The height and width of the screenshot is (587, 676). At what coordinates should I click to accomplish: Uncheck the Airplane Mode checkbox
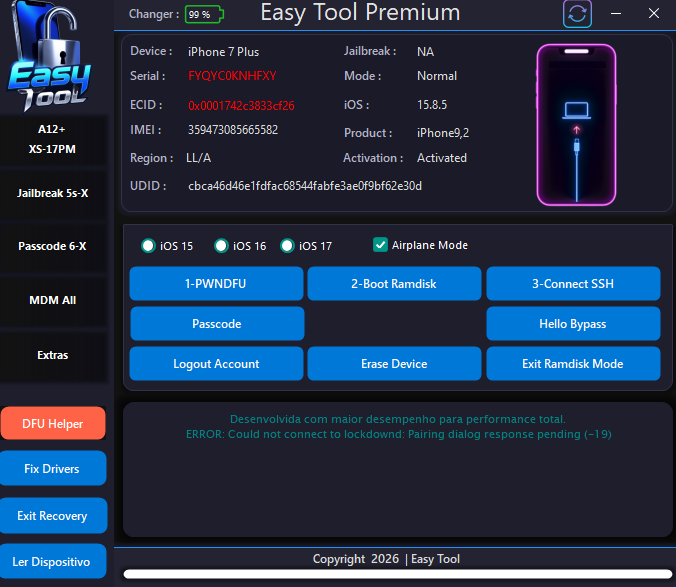380,245
